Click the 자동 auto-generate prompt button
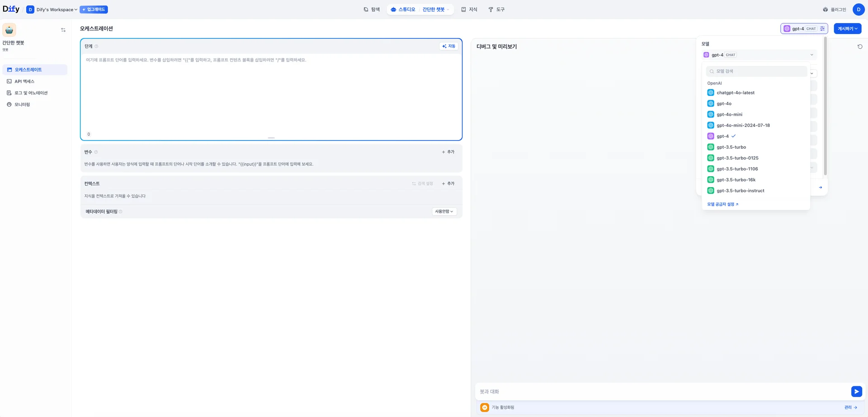 [x=448, y=46]
